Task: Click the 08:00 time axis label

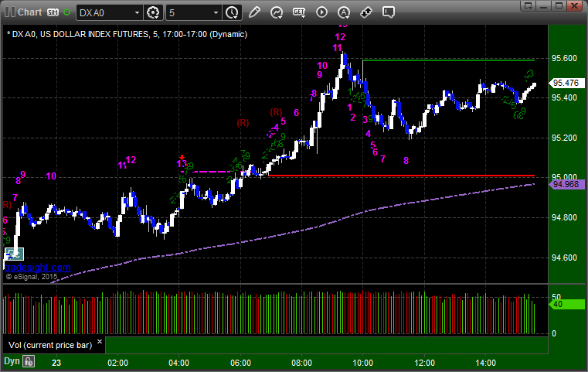Action: point(301,363)
